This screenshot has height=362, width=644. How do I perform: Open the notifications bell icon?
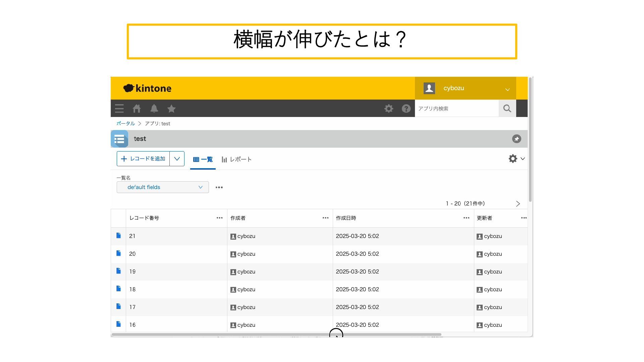pyautogui.click(x=154, y=109)
